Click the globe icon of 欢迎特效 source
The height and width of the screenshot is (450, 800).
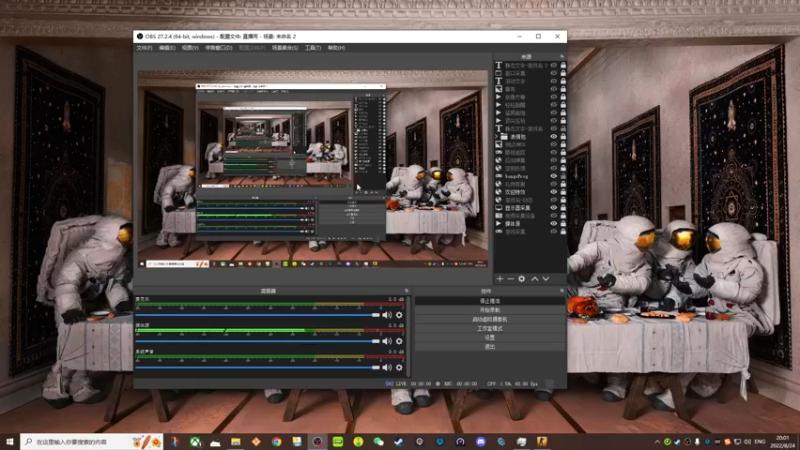pos(499,192)
